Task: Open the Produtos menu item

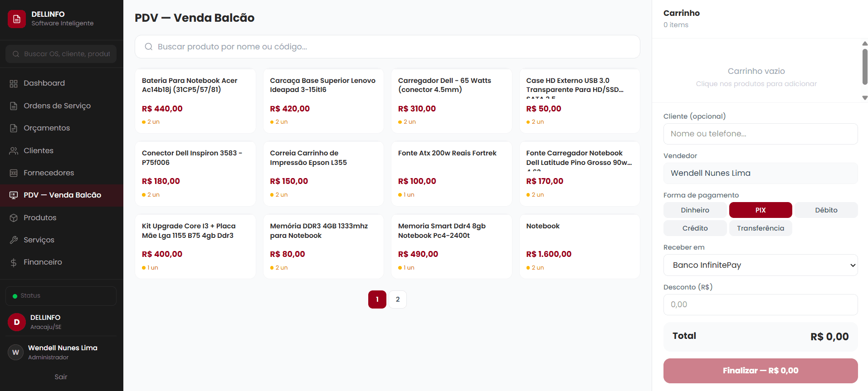Action: (62, 218)
